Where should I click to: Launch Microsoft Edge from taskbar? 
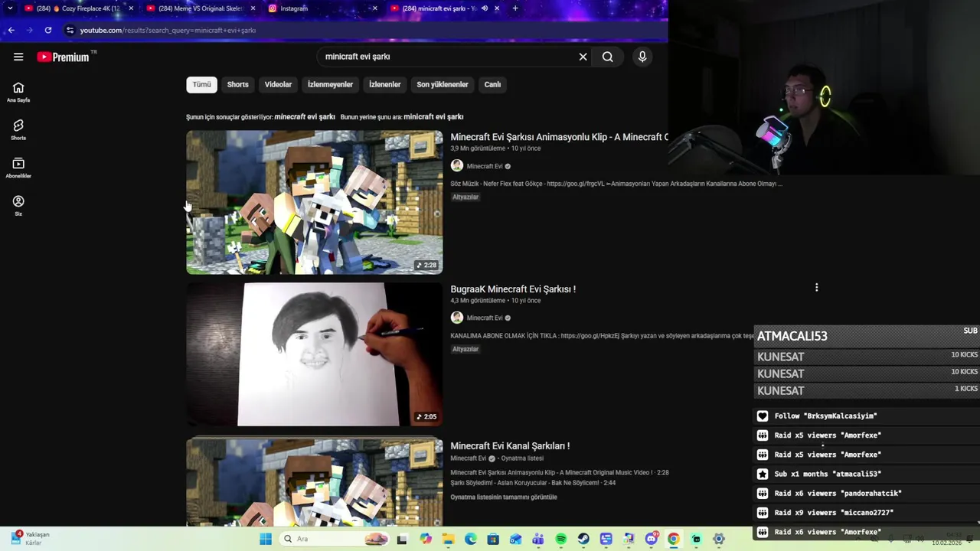click(x=470, y=539)
